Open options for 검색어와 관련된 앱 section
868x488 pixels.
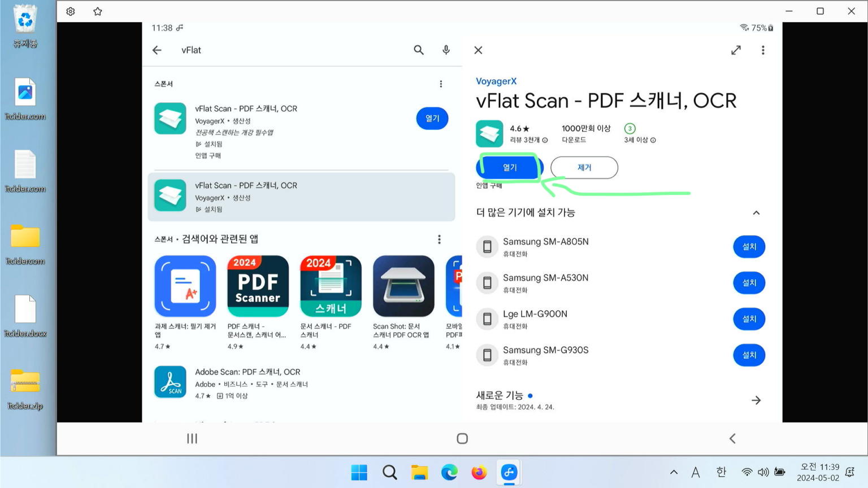point(439,239)
